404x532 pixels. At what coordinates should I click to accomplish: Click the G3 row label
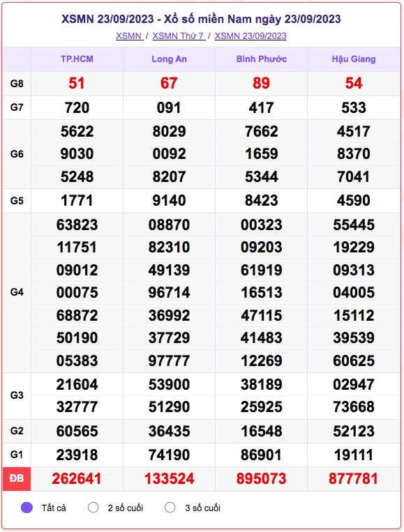tap(17, 395)
